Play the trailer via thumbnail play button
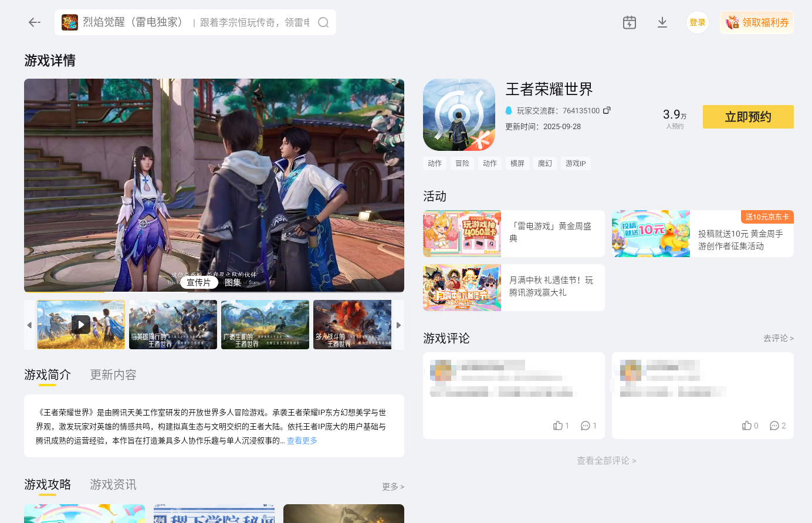 coord(80,325)
